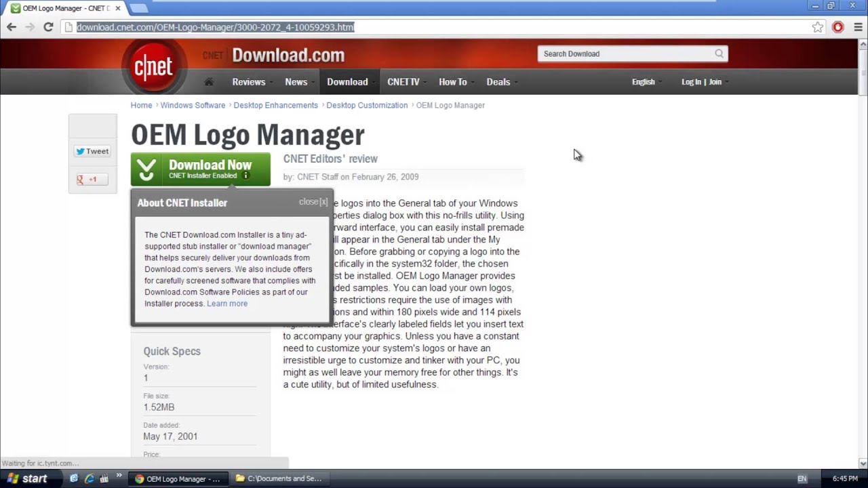Close the About CNET Installer popup

(x=313, y=202)
